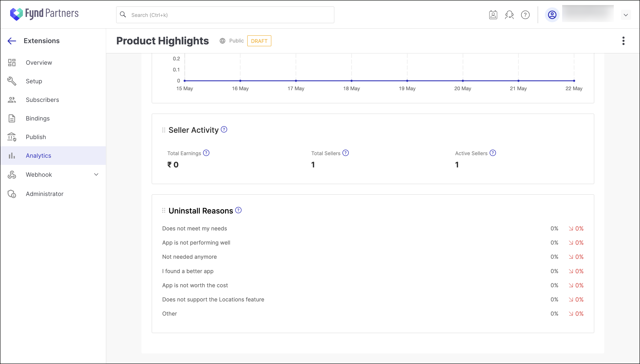This screenshot has width=640, height=364.
Task: Click the red trend 0% for Other
Action: pos(576,313)
